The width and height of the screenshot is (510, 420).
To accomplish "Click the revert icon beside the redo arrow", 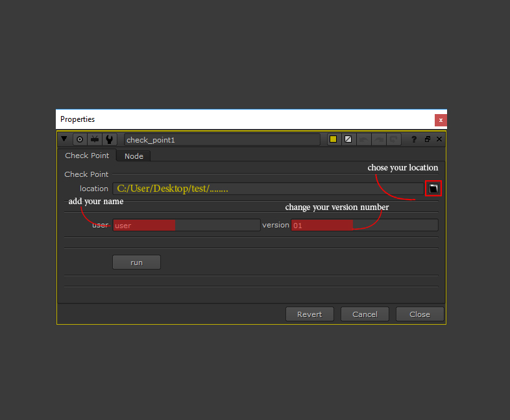I will (x=394, y=139).
